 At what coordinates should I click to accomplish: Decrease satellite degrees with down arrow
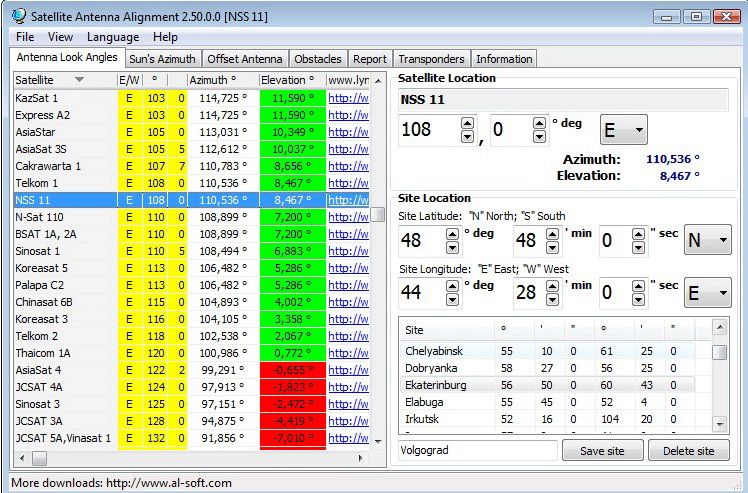click(467, 136)
